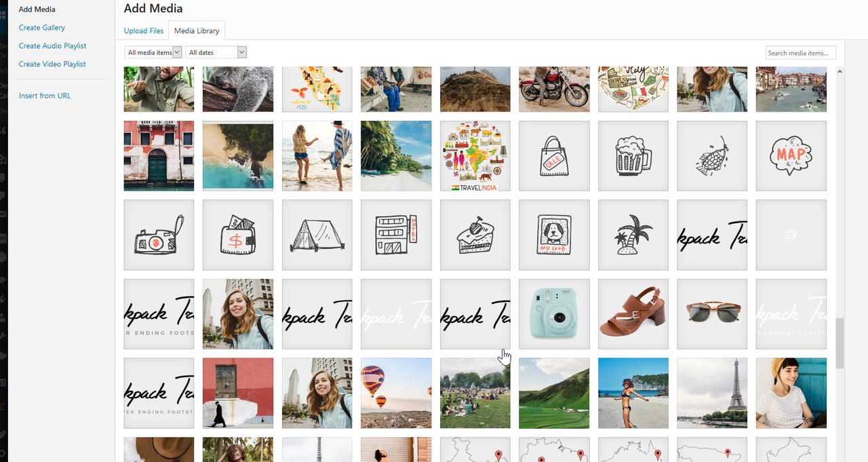This screenshot has width=868, height=462.
Task: Select the koala photo thumbnail
Action: click(238, 89)
